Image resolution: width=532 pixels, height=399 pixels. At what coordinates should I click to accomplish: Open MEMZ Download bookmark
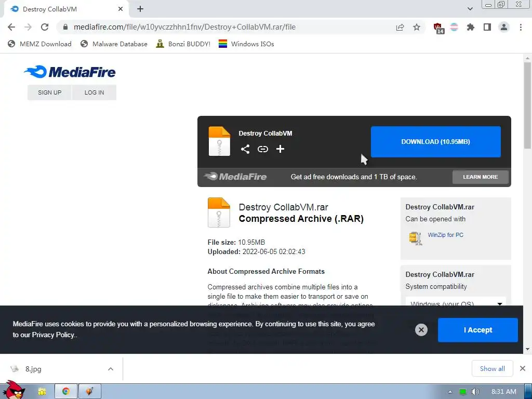pyautogui.click(x=39, y=44)
